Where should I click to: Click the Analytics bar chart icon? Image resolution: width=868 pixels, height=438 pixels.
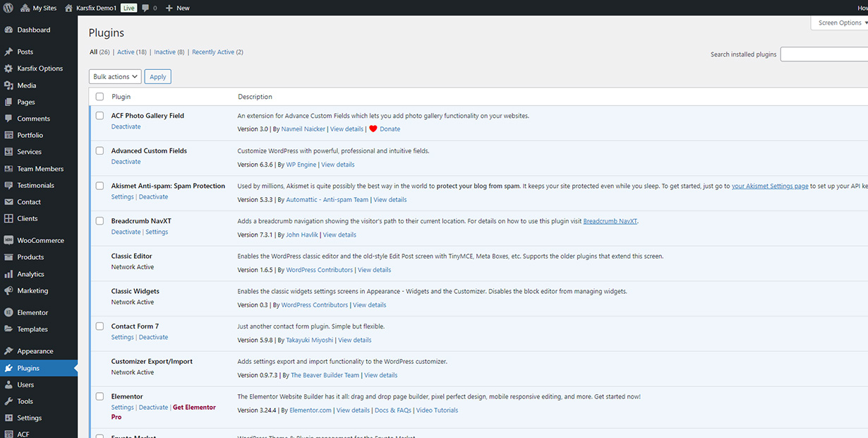8,274
